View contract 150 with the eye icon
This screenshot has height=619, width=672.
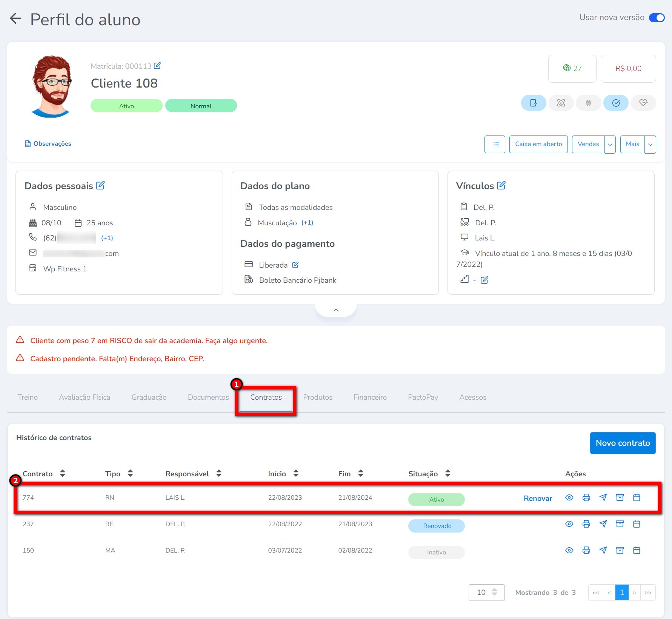569,550
